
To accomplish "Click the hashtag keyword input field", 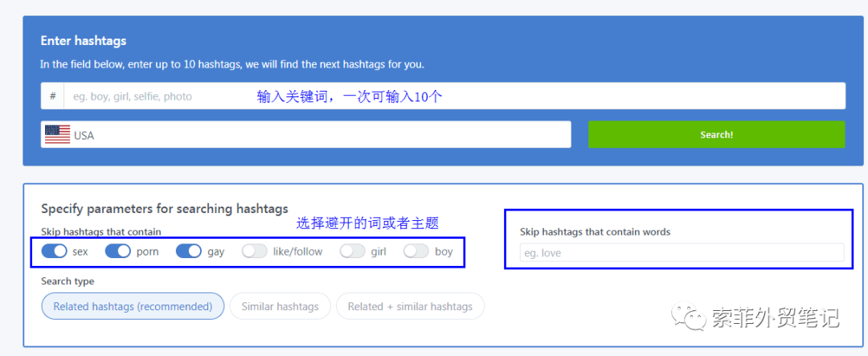I will coord(454,96).
